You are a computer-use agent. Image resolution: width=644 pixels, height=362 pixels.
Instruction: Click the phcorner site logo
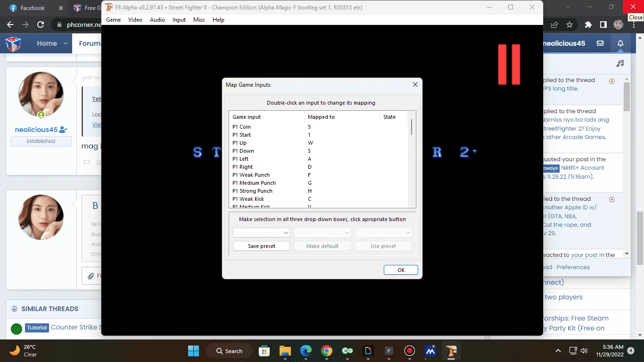click(13, 44)
